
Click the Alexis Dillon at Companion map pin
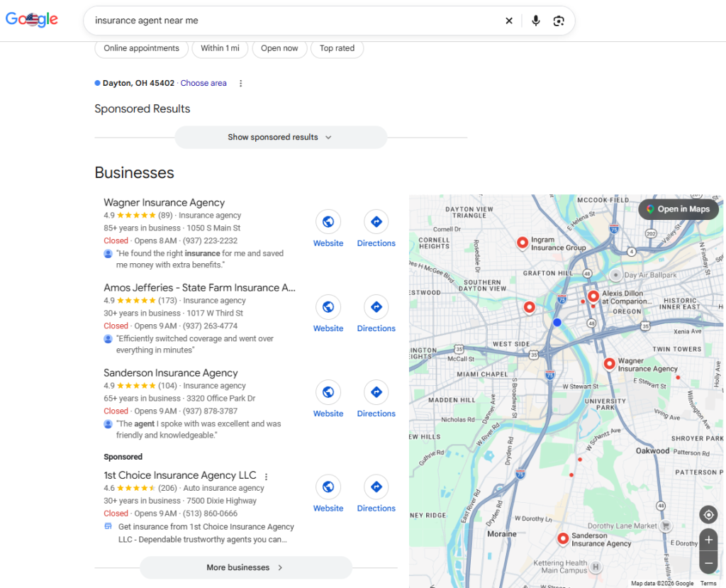click(x=593, y=296)
